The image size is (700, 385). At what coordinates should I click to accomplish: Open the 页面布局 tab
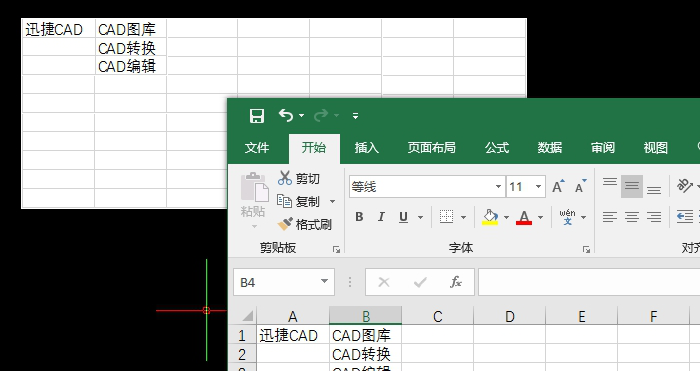[431, 148]
